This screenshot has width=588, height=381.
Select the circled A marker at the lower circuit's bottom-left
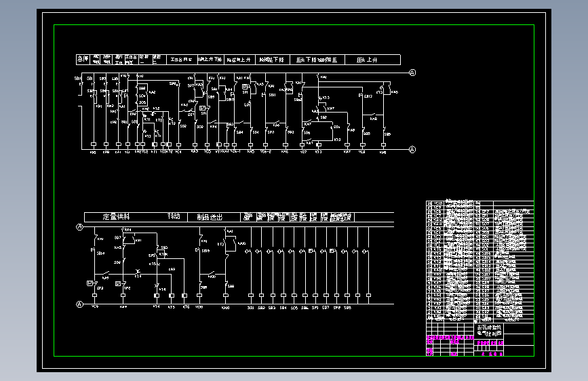pos(79,304)
